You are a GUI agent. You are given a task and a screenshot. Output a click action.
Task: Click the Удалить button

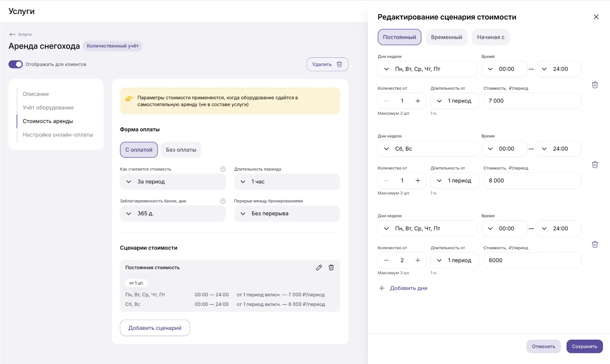pyautogui.click(x=327, y=64)
